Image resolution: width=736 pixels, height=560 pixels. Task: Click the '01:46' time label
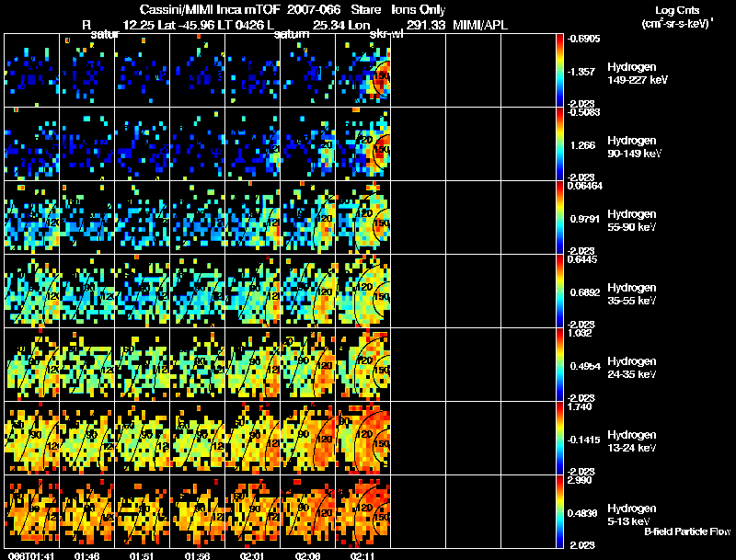(86, 556)
